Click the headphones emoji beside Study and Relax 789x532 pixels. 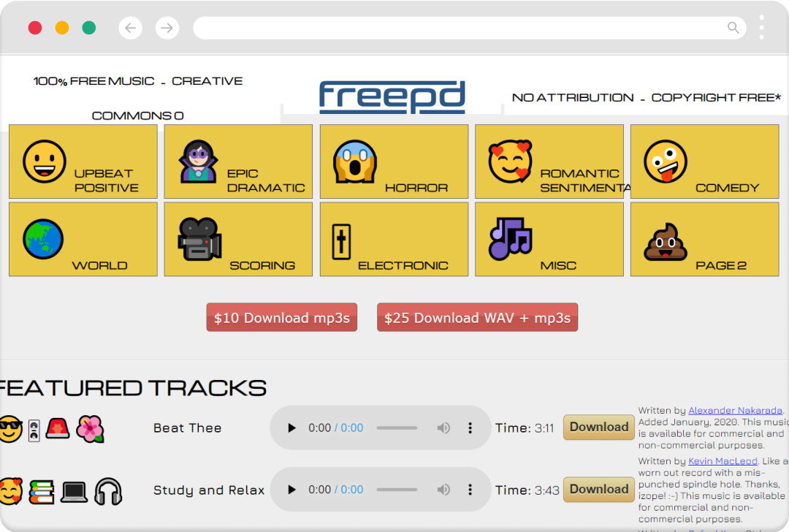pyautogui.click(x=108, y=492)
